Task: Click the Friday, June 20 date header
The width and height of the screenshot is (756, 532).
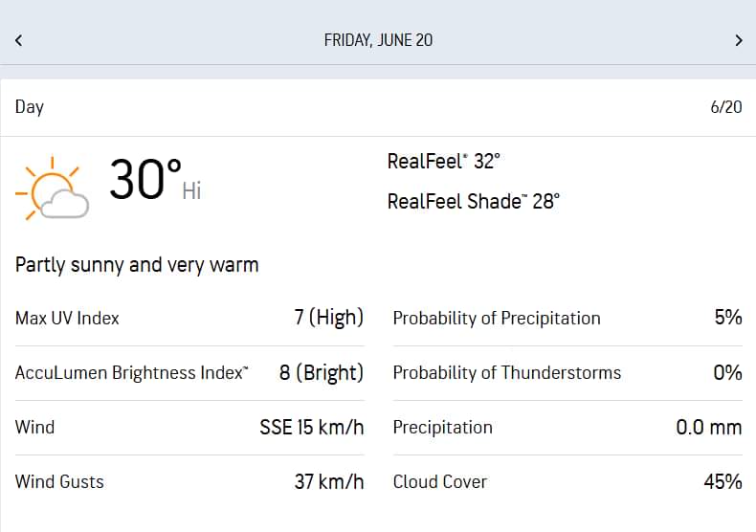Action: click(x=378, y=40)
